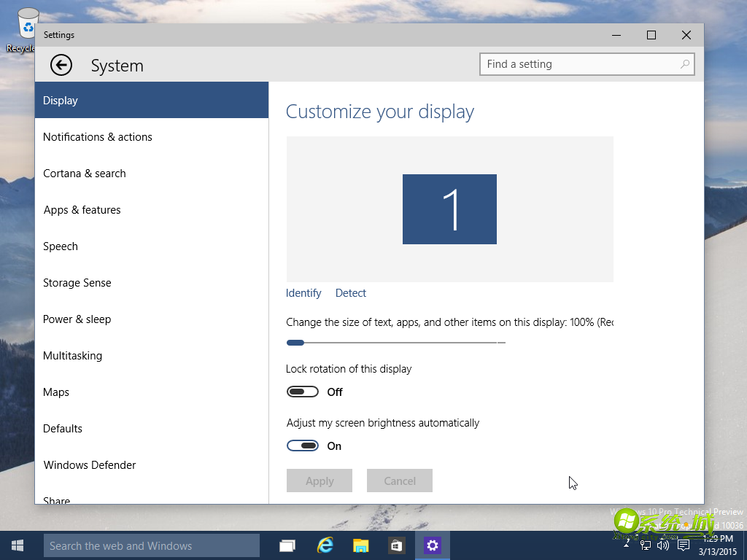747x560 pixels.
Task: Open the Windows Start menu
Action: tap(18, 545)
